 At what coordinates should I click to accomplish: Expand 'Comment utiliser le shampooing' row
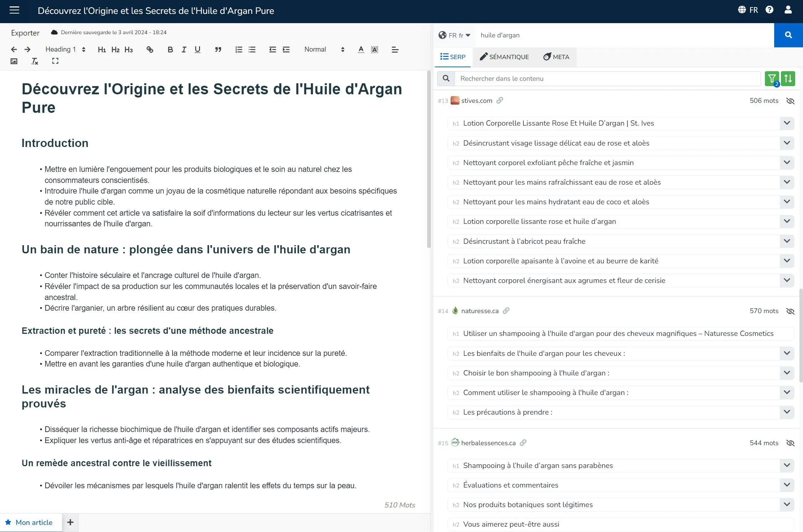[x=787, y=393]
